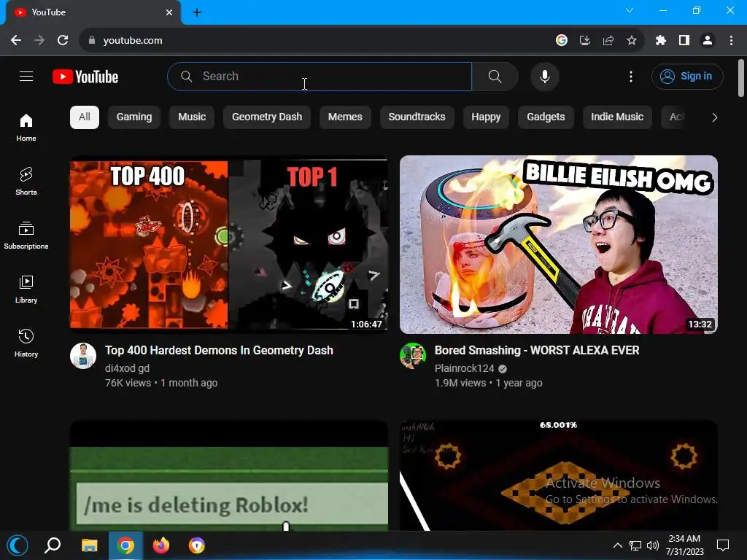Open Top 400 Hardest Demons thumbnail
The image size is (747, 560).
coord(228,244)
